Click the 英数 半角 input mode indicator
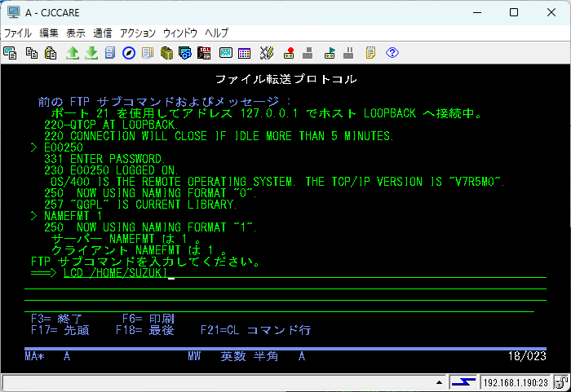 250,356
